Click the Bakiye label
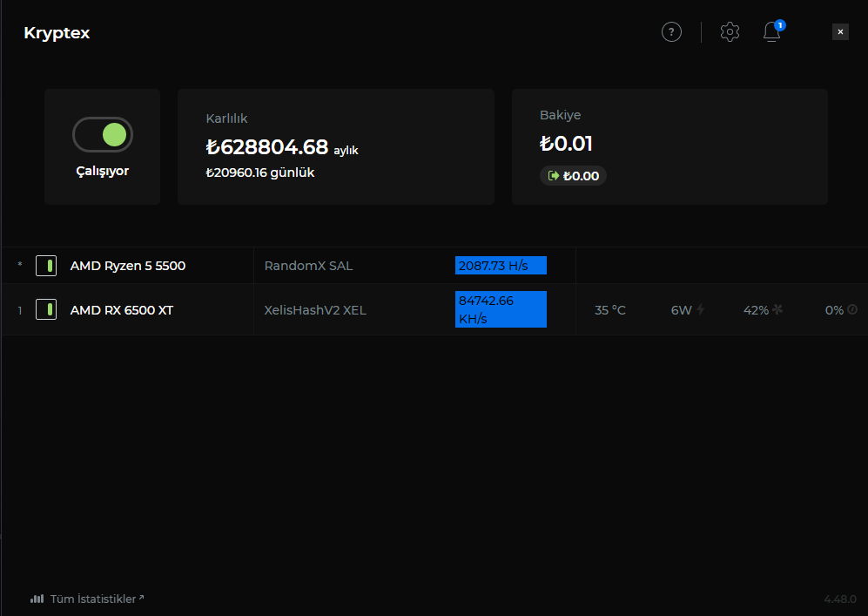Screen dimensions: 868x616 tap(560, 115)
